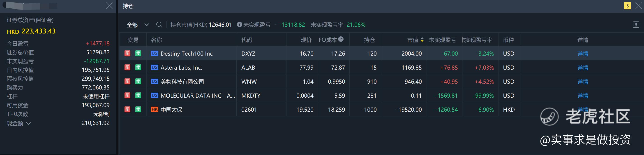The image size is (644, 155).
Task: Select the 中国太保 name
Action: pos(171,110)
